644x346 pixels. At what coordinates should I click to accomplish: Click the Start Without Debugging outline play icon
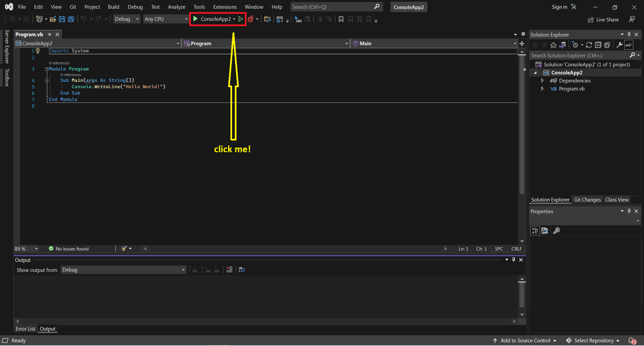pos(240,19)
